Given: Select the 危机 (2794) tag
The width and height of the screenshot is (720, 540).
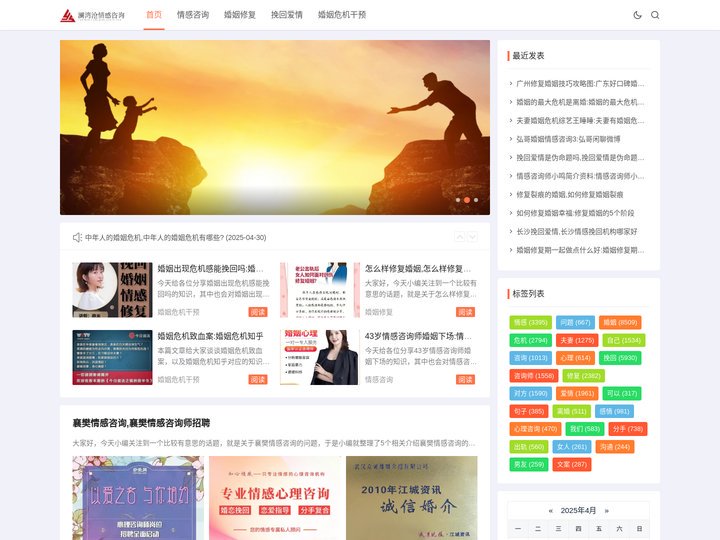Looking at the screenshot, I should click(530, 340).
